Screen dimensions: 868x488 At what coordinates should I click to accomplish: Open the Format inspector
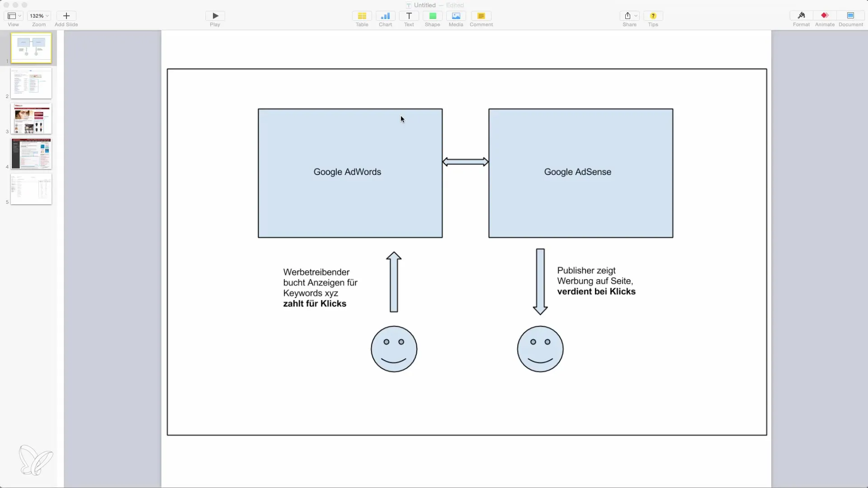[x=801, y=16]
